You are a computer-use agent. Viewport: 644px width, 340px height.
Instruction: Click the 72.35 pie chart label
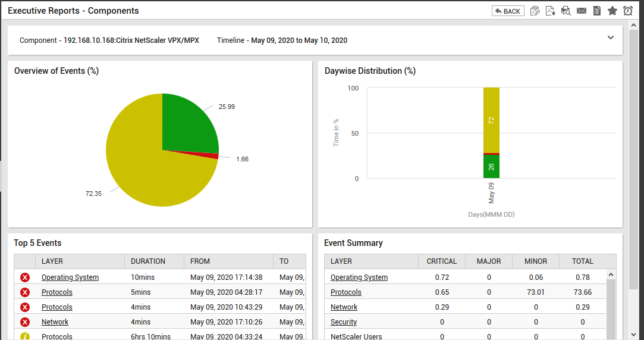(93, 194)
